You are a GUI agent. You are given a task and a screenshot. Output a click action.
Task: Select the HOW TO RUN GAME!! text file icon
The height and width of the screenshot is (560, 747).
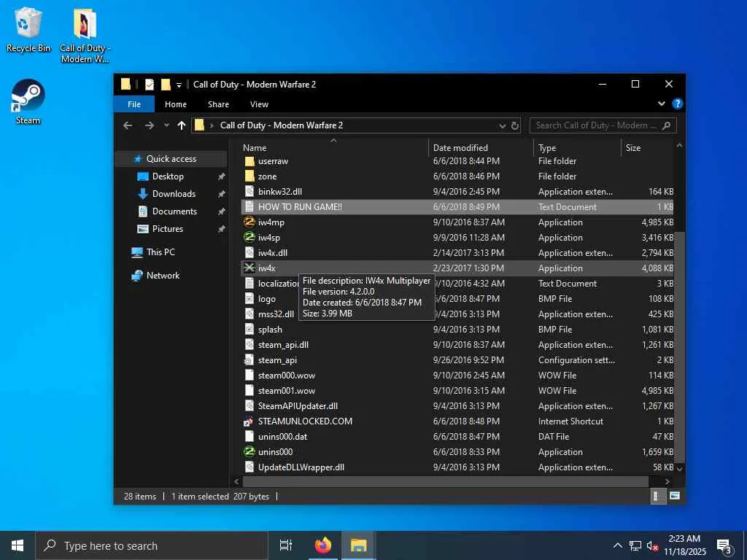(x=249, y=206)
